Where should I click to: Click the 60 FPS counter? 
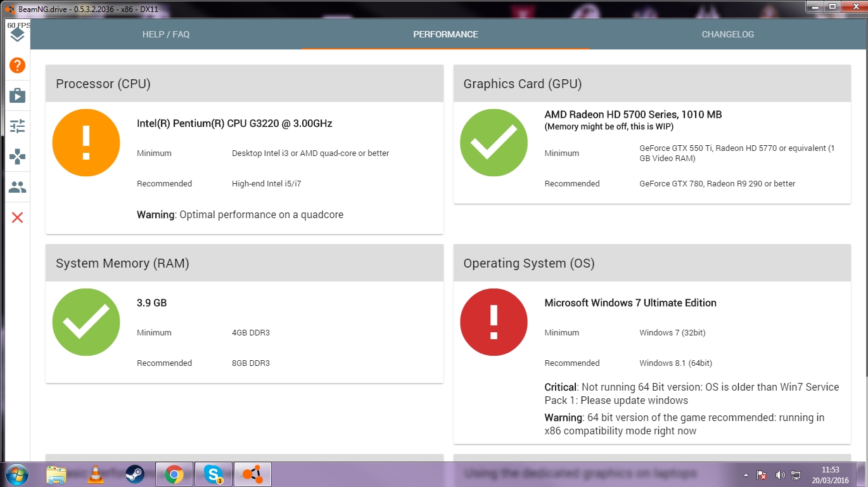coord(18,25)
